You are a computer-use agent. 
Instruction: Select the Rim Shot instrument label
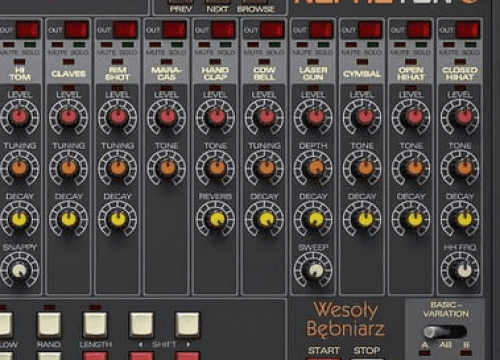[x=117, y=74]
